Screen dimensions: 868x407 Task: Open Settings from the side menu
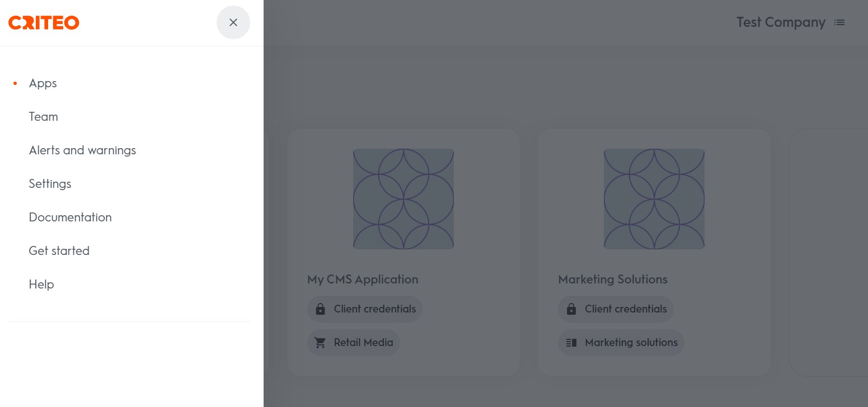[50, 184]
